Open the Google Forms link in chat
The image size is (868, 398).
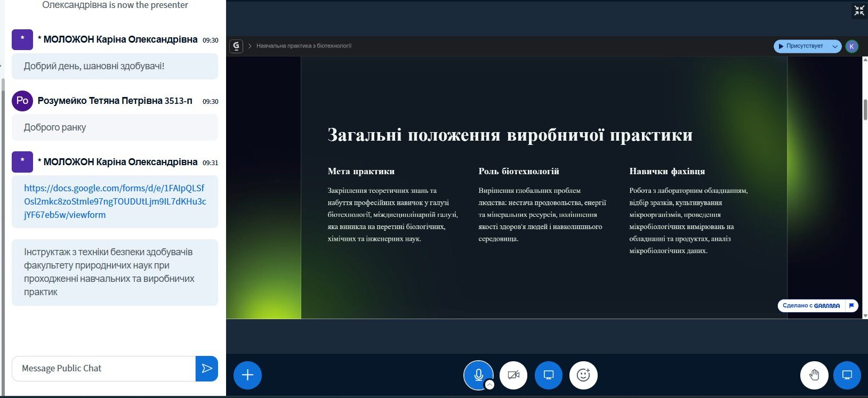click(115, 201)
